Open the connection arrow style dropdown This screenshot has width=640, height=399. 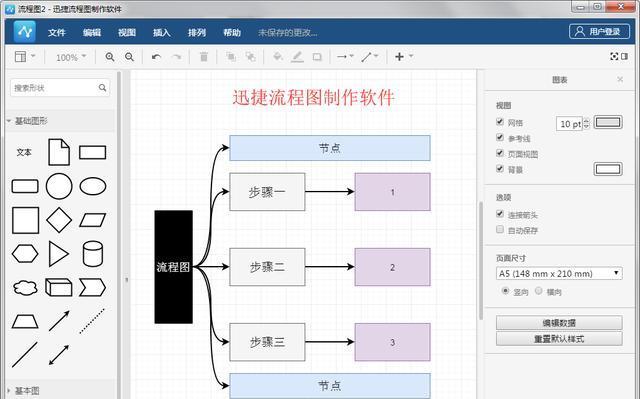[345, 57]
